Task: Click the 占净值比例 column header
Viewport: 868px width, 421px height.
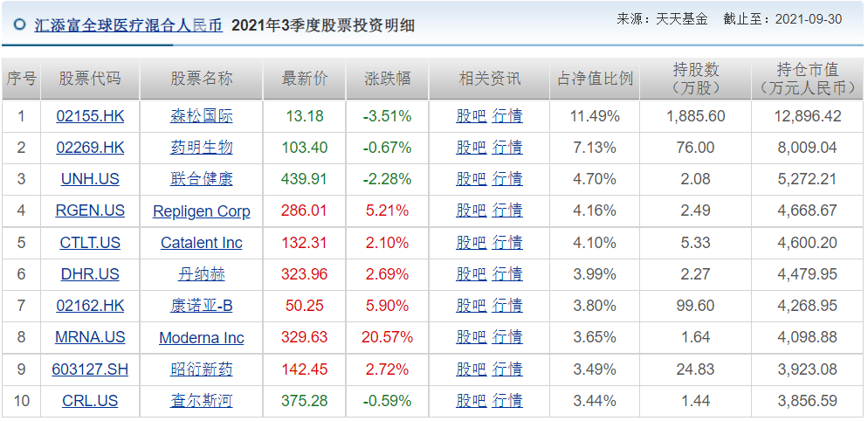Action: tap(595, 79)
